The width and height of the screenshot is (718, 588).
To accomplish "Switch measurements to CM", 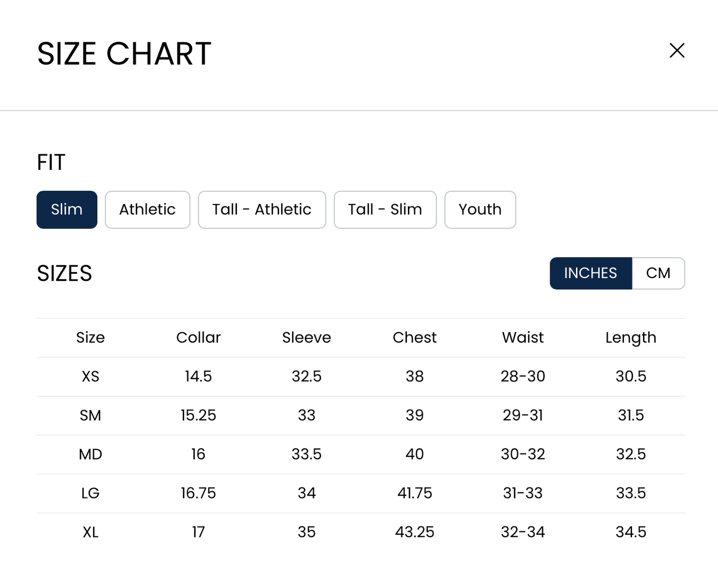I will [x=658, y=273].
